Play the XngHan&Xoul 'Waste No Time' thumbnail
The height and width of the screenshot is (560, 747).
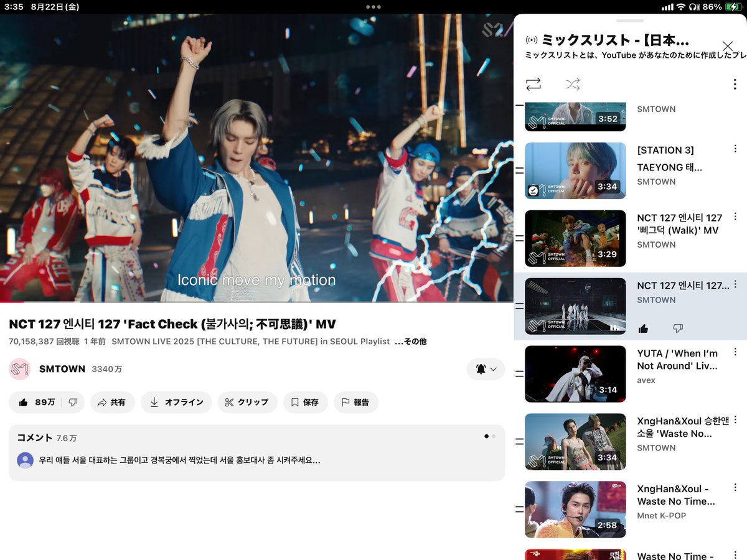pyautogui.click(x=575, y=442)
